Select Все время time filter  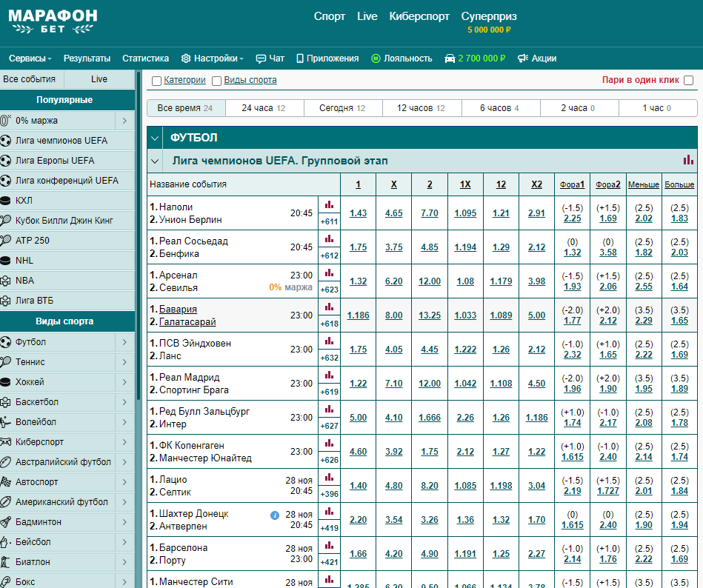click(186, 108)
